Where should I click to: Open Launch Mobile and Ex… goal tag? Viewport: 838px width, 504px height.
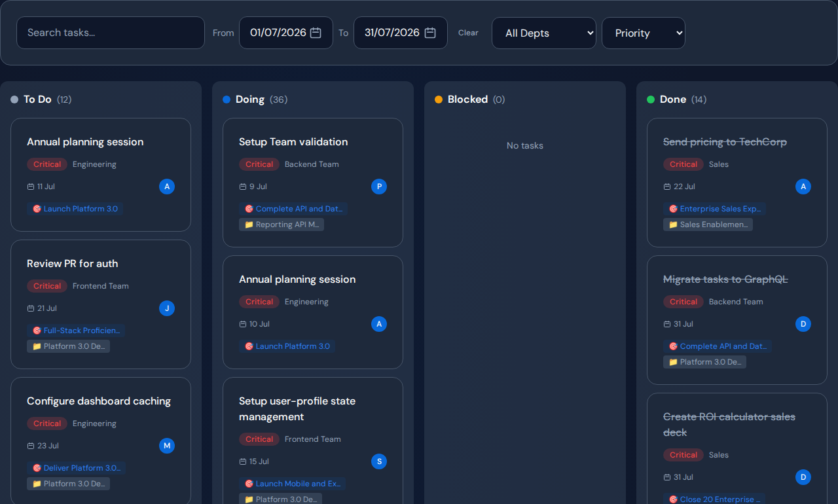pyautogui.click(x=293, y=484)
